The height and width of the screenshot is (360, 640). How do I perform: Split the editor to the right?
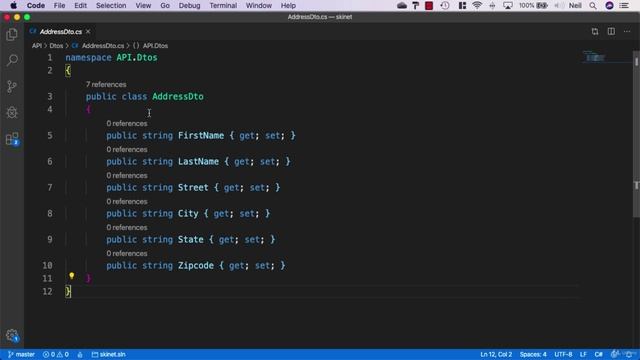(x=611, y=31)
